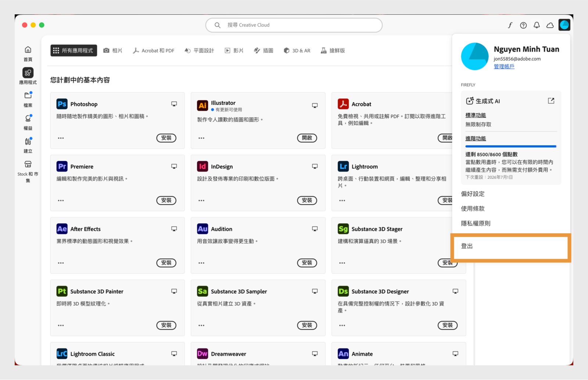Click the 進階功能 credits progress bar
This screenshot has width=588, height=380.
tap(511, 146)
